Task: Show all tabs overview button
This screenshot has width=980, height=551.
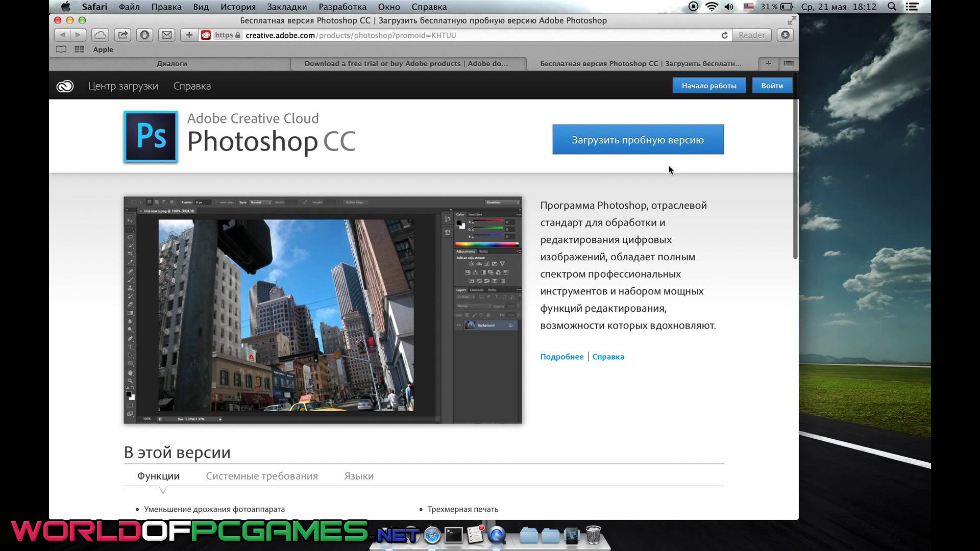Action: coord(789,64)
